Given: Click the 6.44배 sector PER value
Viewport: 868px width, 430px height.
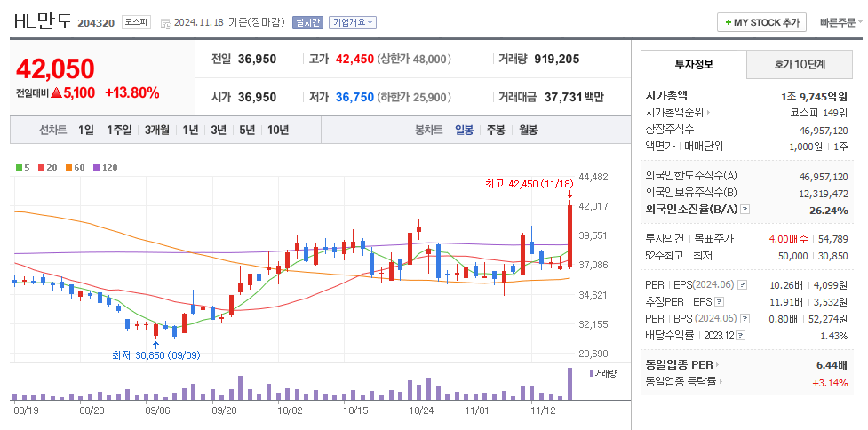Looking at the screenshot, I should pos(832,365).
